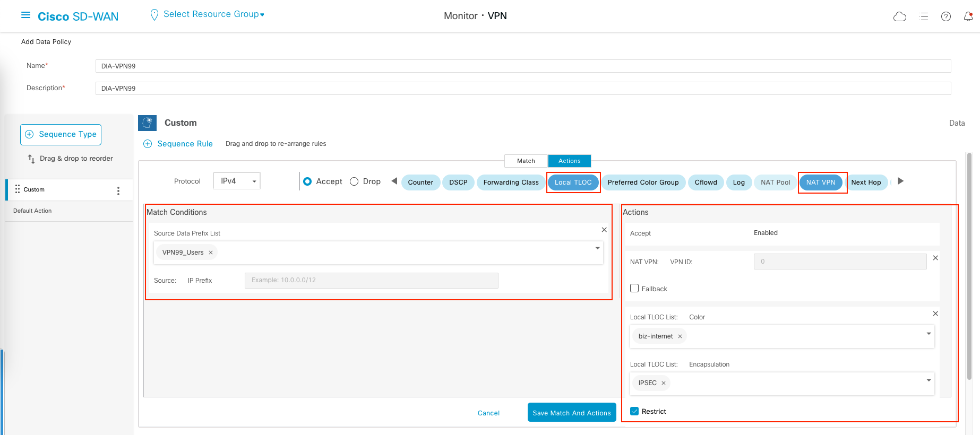The height and width of the screenshot is (435, 980).
Task: Enable the Fallback checkbox
Action: (634, 288)
